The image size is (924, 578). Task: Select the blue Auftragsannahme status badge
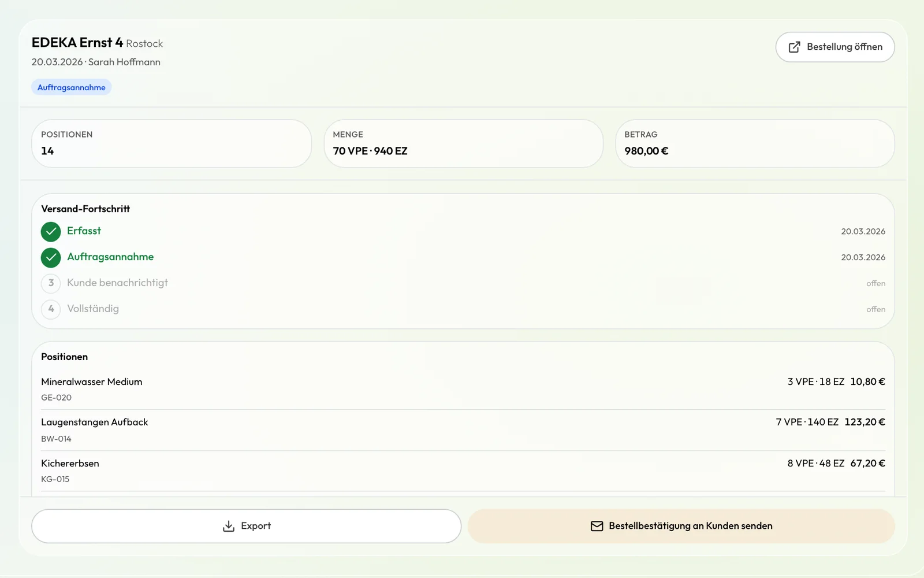[x=72, y=87]
